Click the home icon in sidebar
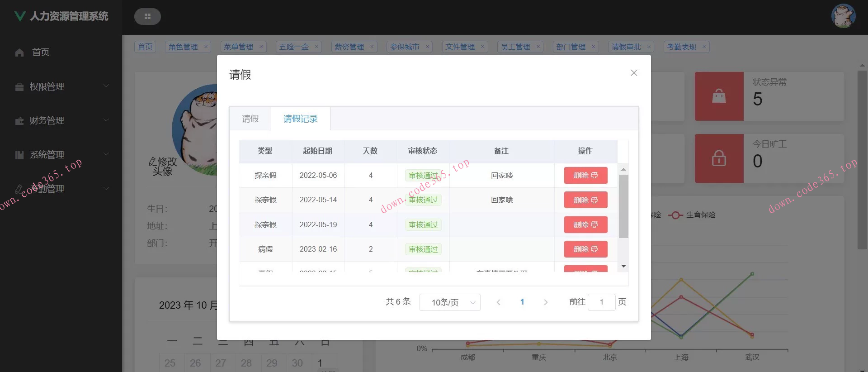Screen dimensions: 868x372 point(19,52)
